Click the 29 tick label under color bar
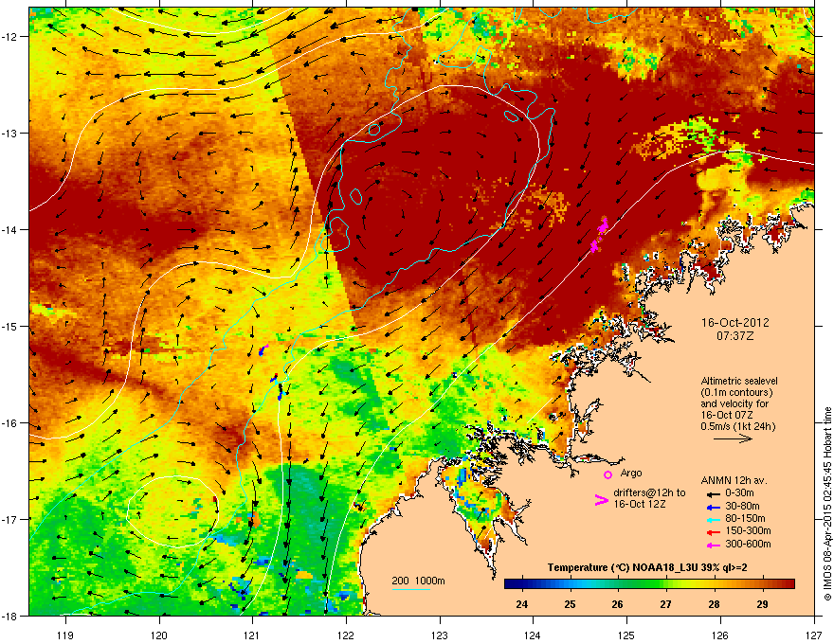Image resolution: width=834 pixels, height=644 pixels. (762, 604)
